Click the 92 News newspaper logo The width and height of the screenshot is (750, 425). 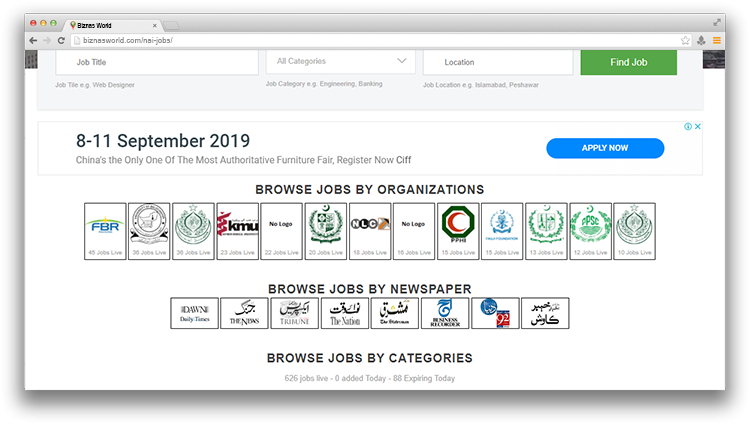495,313
